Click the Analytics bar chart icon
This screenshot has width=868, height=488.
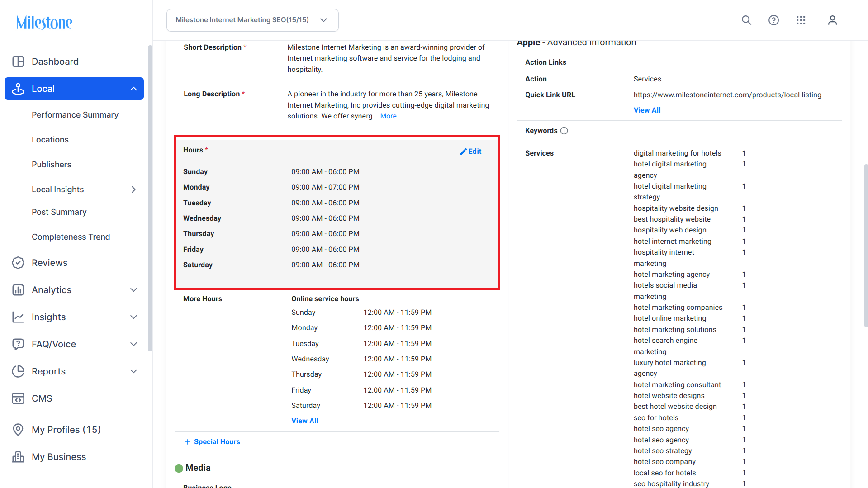pyautogui.click(x=18, y=290)
